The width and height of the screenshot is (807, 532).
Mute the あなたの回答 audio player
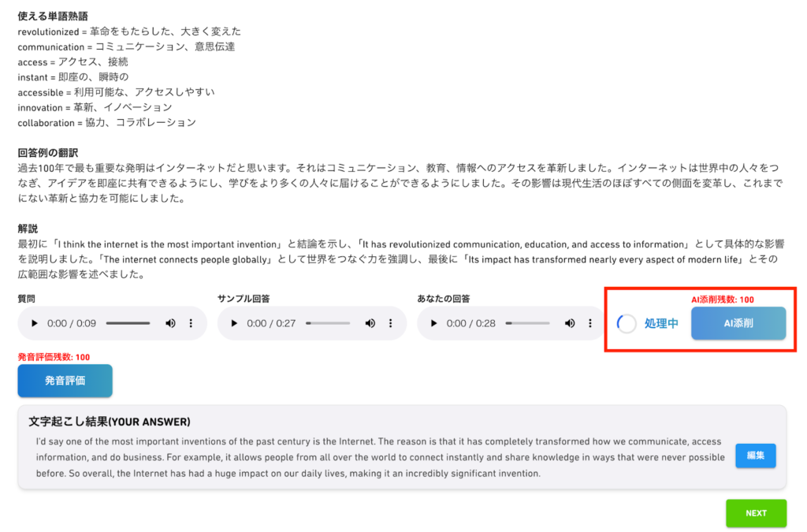570,323
